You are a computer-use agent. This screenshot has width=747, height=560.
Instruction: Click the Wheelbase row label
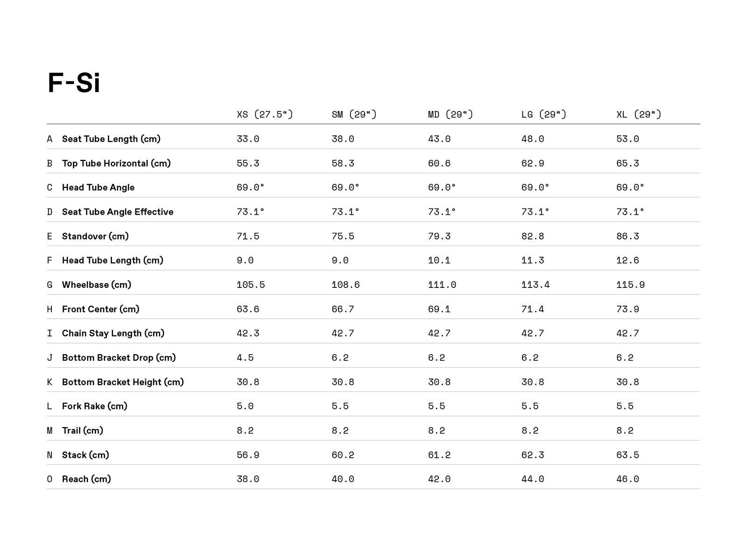tap(97, 285)
